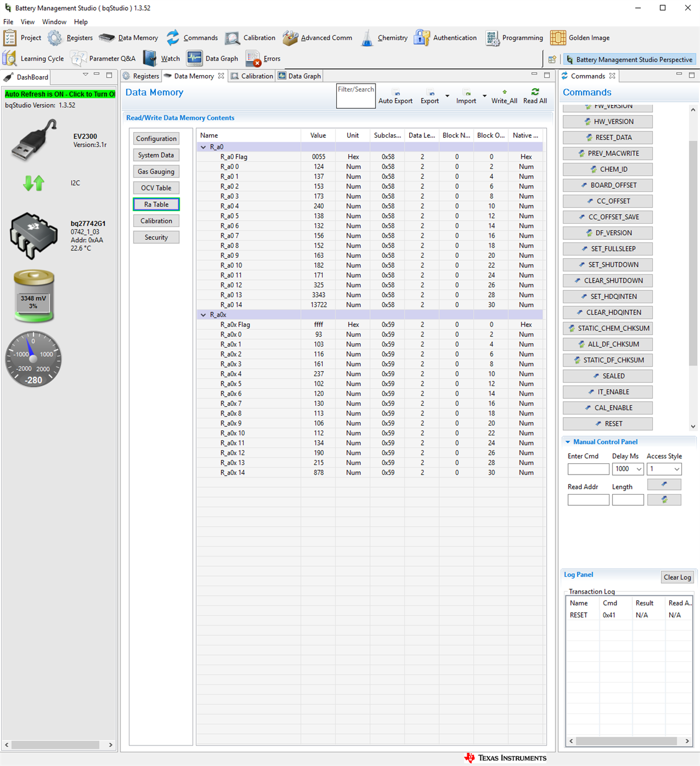The width and height of the screenshot is (700, 766).
Task: Send the RESET command
Action: coord(608,423)
